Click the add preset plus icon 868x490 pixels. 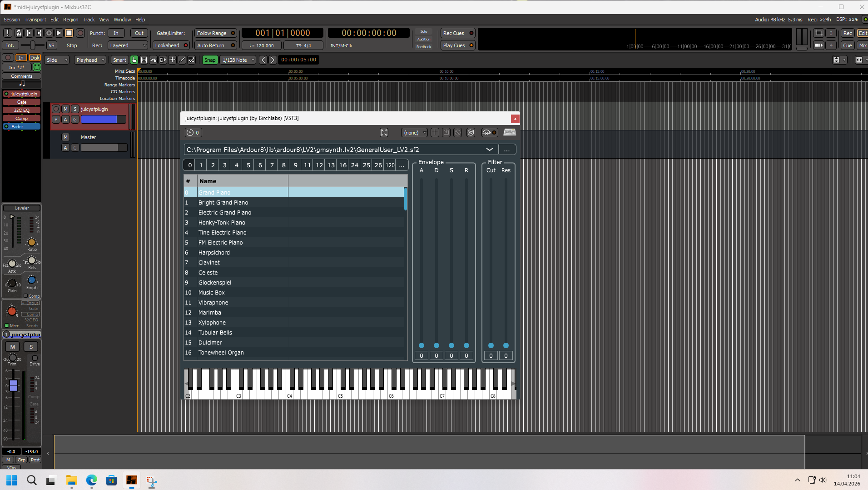435,133
